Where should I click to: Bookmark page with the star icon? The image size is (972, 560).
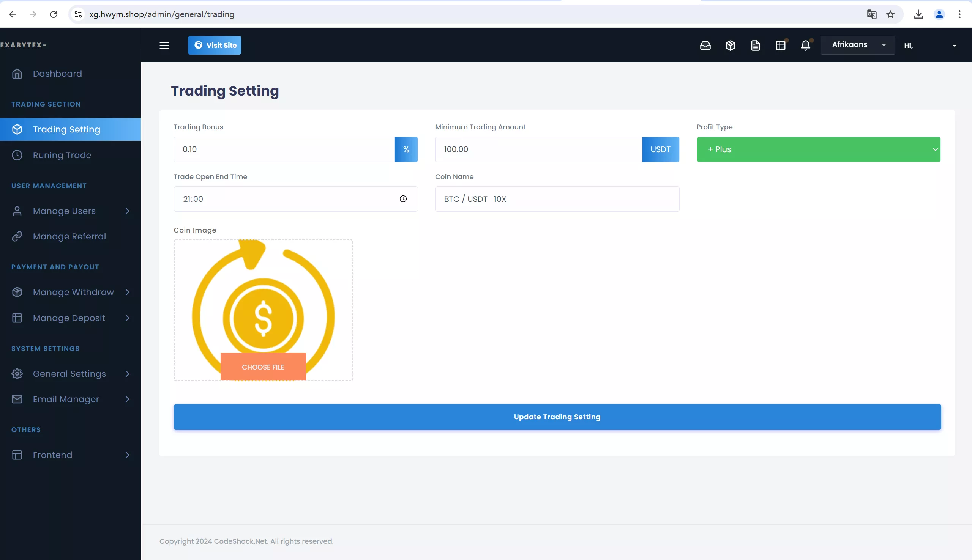pyautogui.click(x=890, y=14)
